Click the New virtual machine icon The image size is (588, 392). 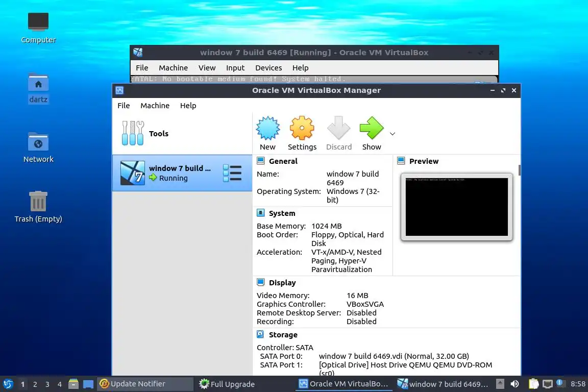[268, 128]
